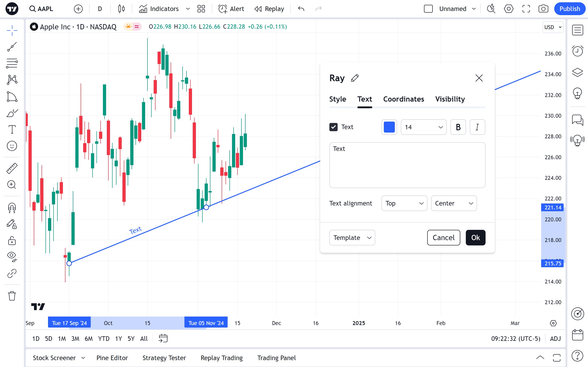
Task: Open the Alerts clock panel
Action: click(x=577, y=51)
